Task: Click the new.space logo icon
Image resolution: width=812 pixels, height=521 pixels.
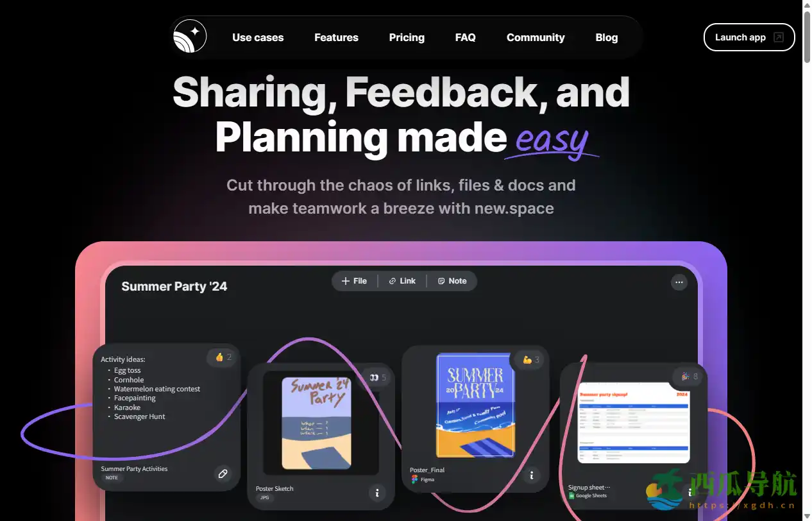Action: (x=190, y=36)
